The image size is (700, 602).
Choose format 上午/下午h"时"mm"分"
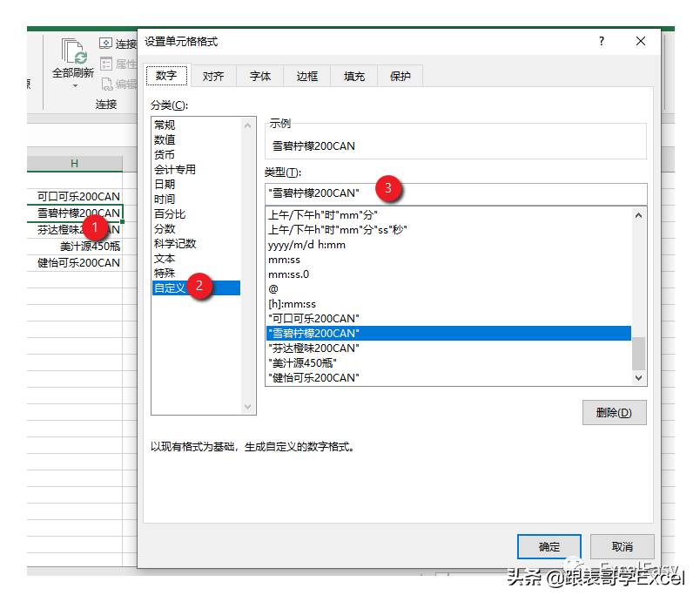tap(448, 215)
